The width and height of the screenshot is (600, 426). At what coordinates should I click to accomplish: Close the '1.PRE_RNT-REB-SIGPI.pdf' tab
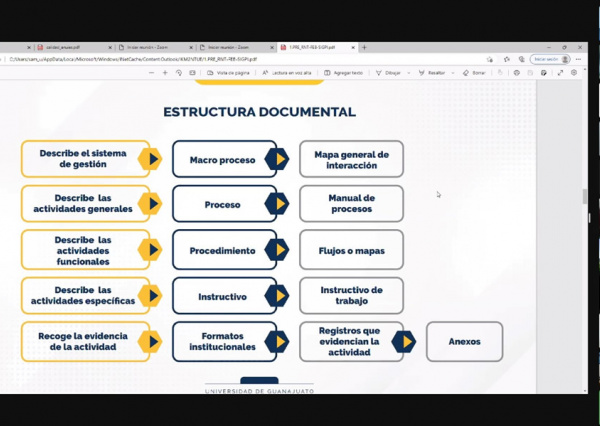[353, 47]
